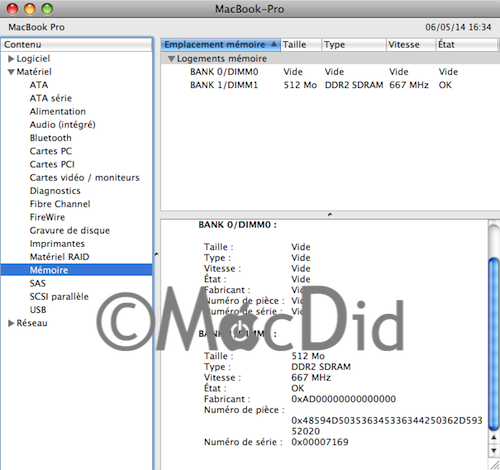Select ATA série in the sidebar
Screen dimensions: 500x470
pyautogui.click(x=51, y=98)
